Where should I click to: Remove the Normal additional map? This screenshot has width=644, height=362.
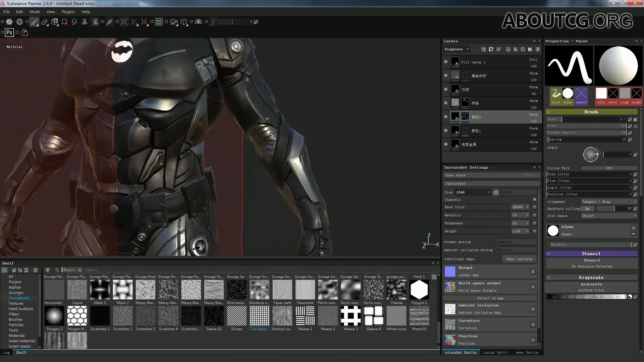pyautogui.click(x=533, y=271)
